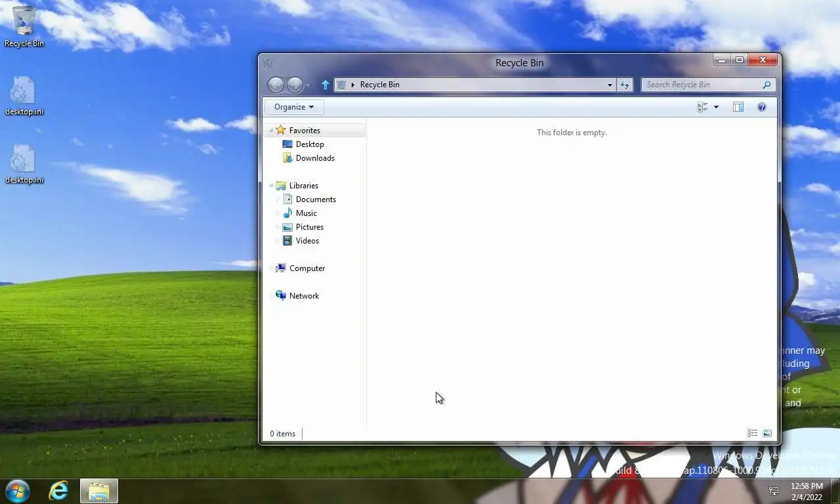Click the Music note icon

287,213
